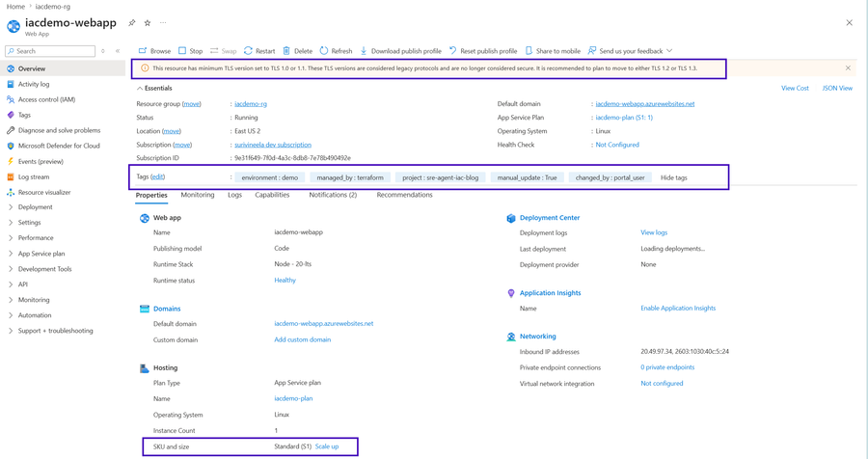Open iacdemo-webapp.azurewebsites.net in Essentials

(x=645, y=104)
